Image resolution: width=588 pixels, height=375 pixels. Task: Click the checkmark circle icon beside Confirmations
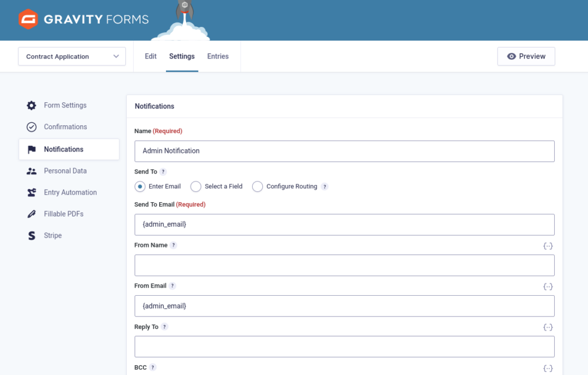click(32, 127)
